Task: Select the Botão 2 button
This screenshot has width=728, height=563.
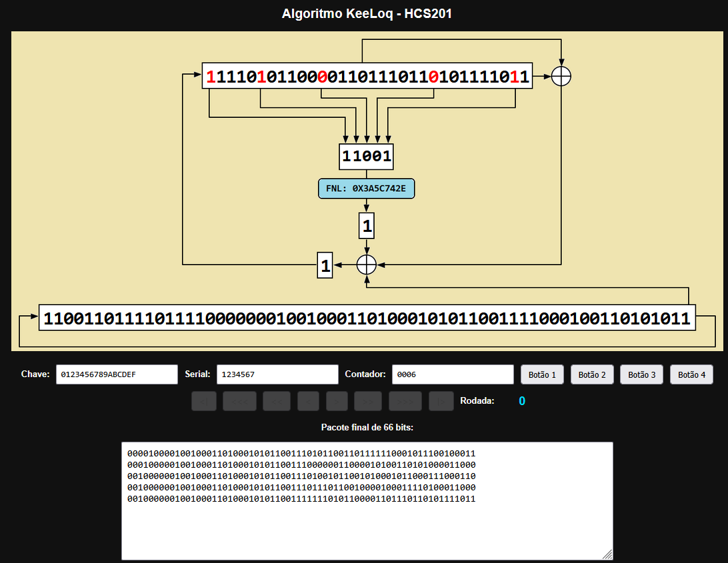Action: (592, 374)
